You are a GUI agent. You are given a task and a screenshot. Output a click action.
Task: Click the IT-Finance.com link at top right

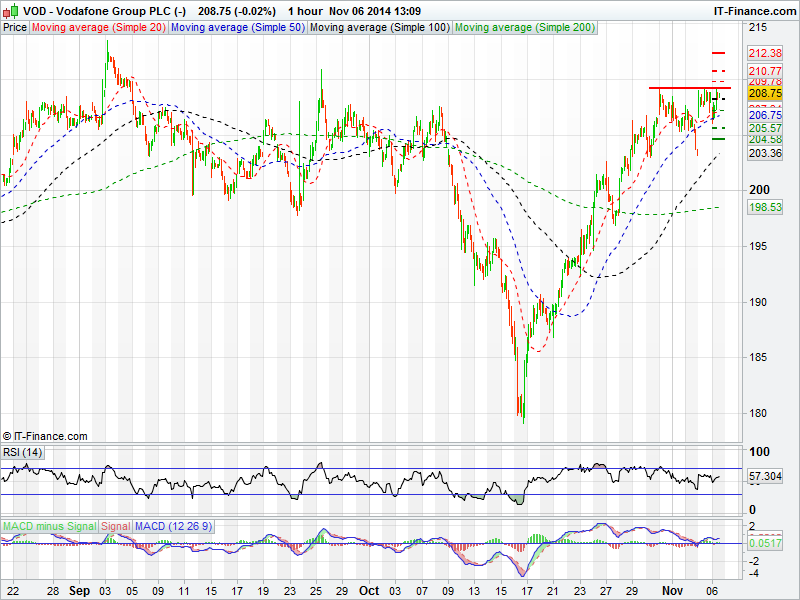click(x=754, y=10)
